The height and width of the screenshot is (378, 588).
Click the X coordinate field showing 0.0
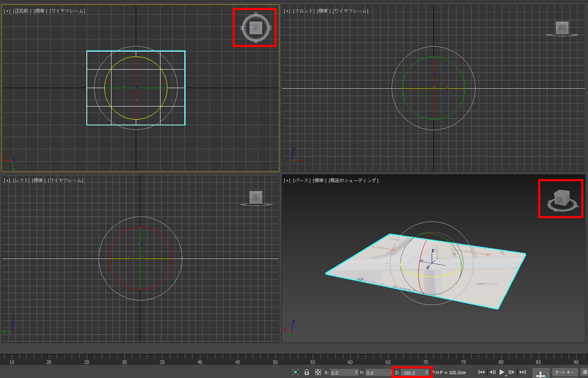pyautogui.click(x=344, y=372)
